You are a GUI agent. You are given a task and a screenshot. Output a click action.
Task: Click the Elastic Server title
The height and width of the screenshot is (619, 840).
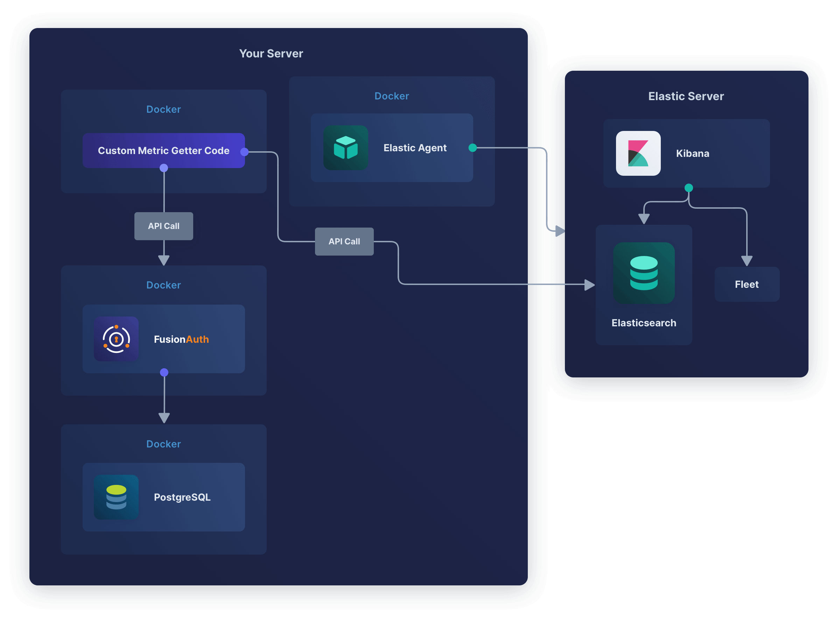(686, 96)
